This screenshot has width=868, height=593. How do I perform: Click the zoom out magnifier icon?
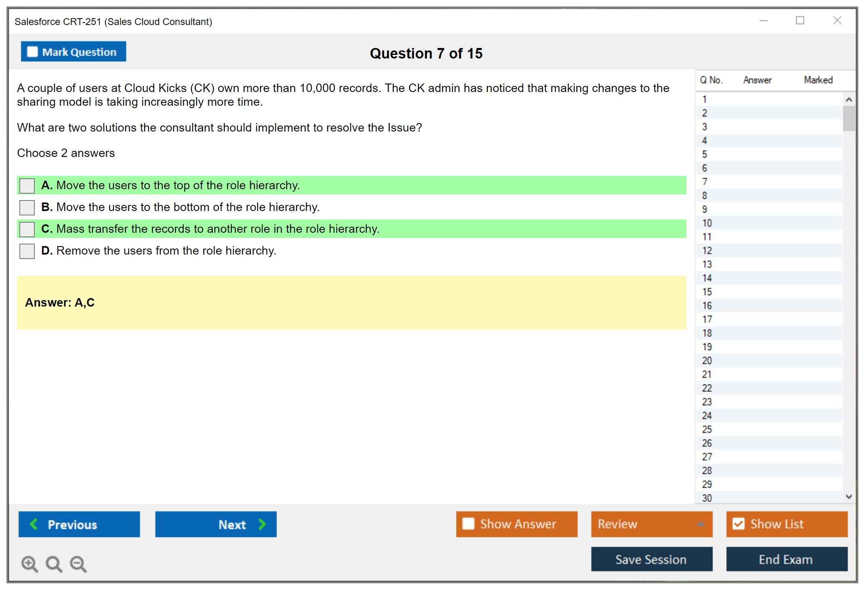[x=78, y=564]
